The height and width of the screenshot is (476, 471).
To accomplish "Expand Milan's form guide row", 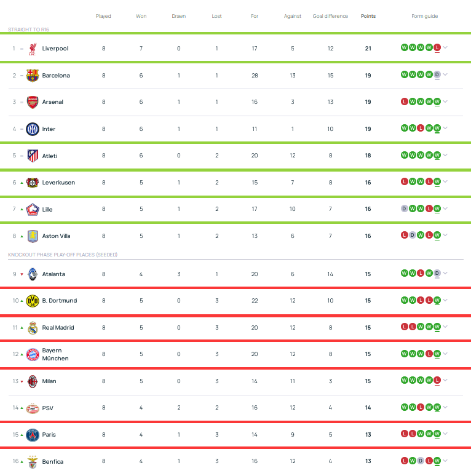I will pyautogui.click(x=445, y=381).
